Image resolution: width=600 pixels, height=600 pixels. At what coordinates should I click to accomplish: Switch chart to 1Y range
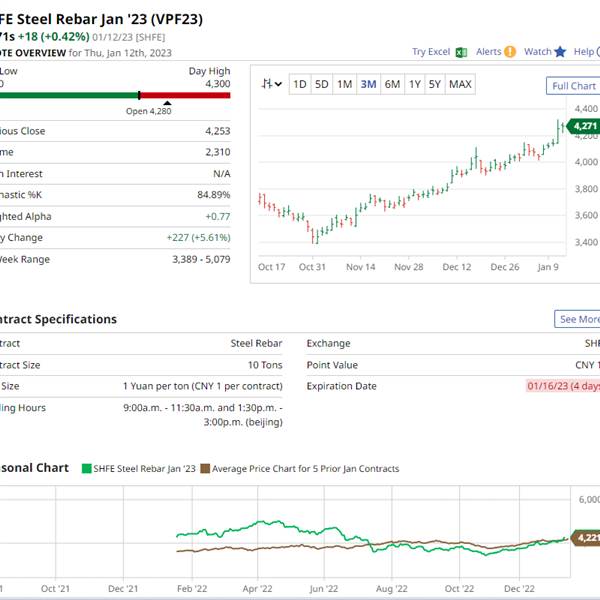pyautogui.click(x=414, y=85)
